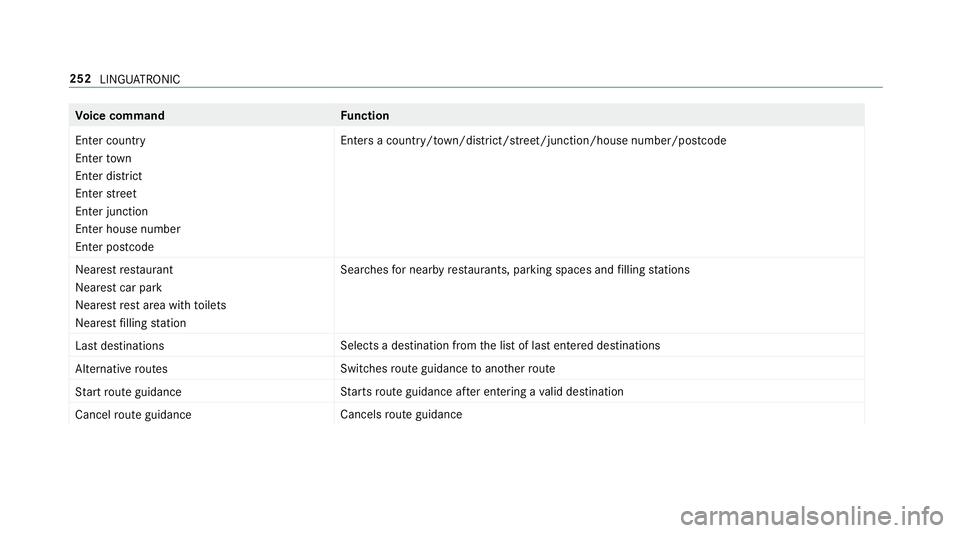
Task: Click the 'Function' column header
Action: coord(365,116)
